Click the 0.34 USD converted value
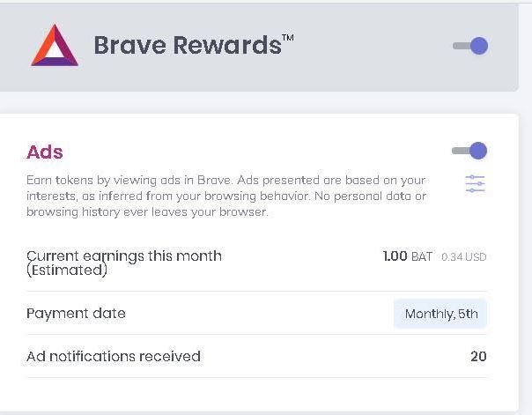The width and height of the screenshot is (532, 415). click(463, 257)
